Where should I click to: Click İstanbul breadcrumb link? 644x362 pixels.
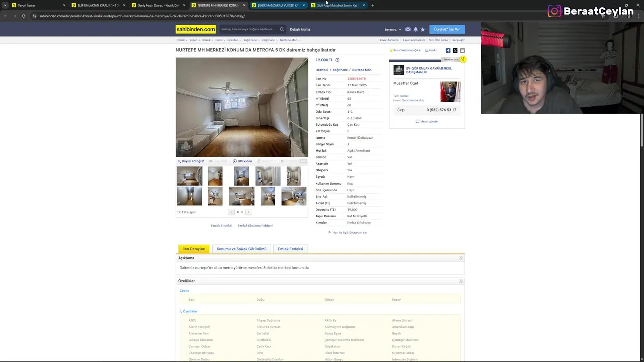[232, 40]
